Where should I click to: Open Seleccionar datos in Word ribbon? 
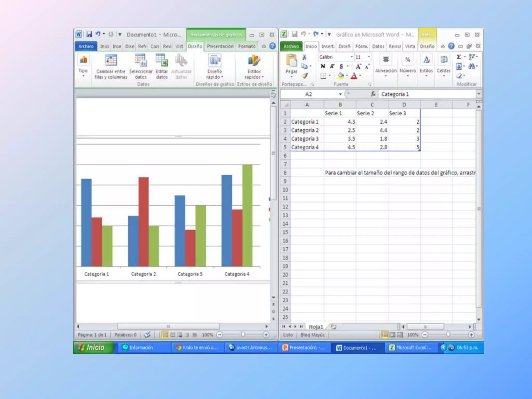point(141,61)
